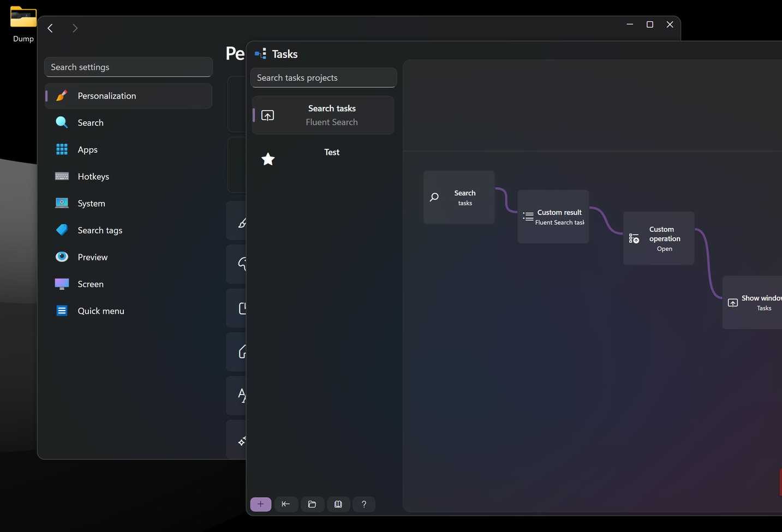Go to the Preview settings section
782x532 pixels.
tap(92, 257)
